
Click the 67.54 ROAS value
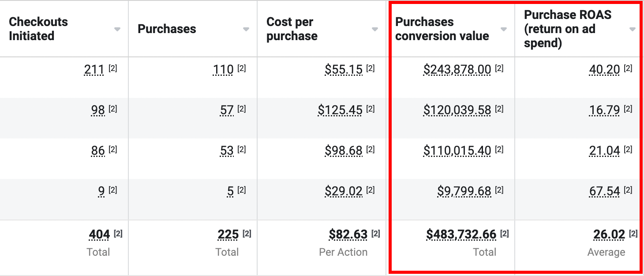click(605, 191)
